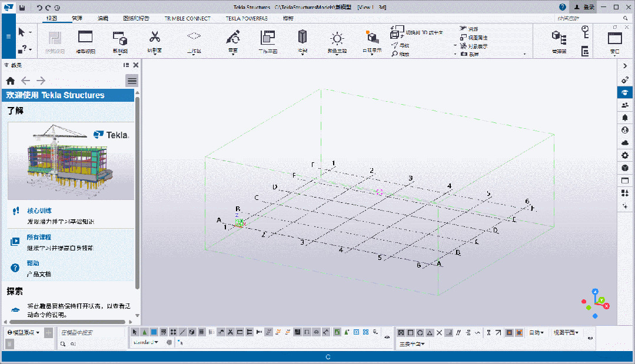Toggle the X intersection snap switch

pos(439,332)
